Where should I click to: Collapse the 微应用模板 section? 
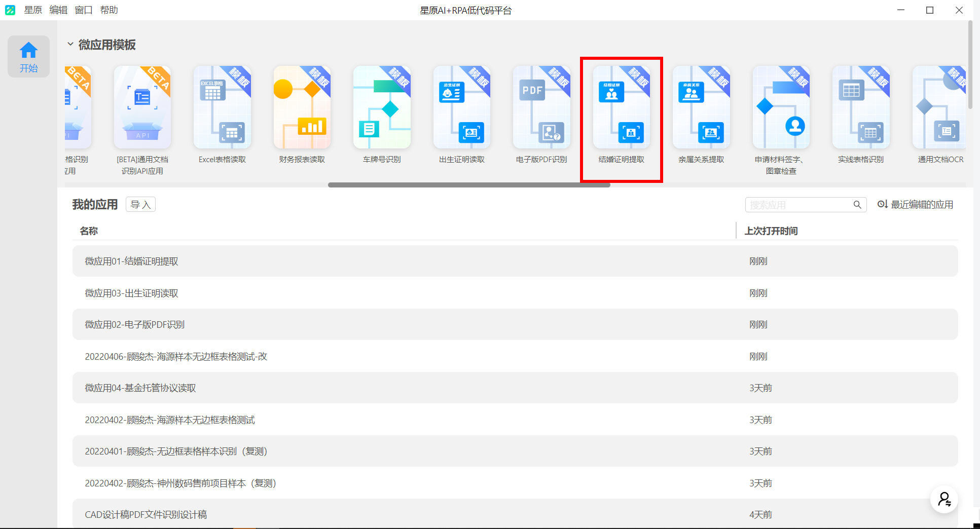click(x=70, y=44)
